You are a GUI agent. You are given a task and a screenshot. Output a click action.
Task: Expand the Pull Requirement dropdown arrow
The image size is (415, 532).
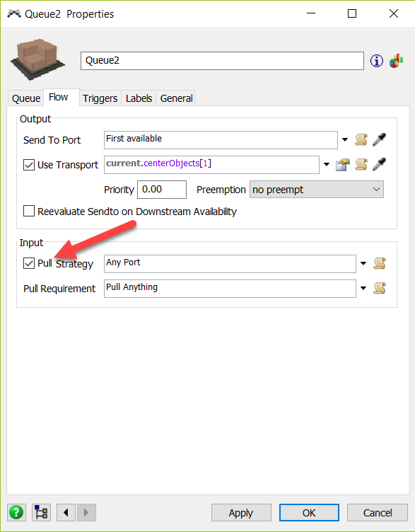coord(363,289)
